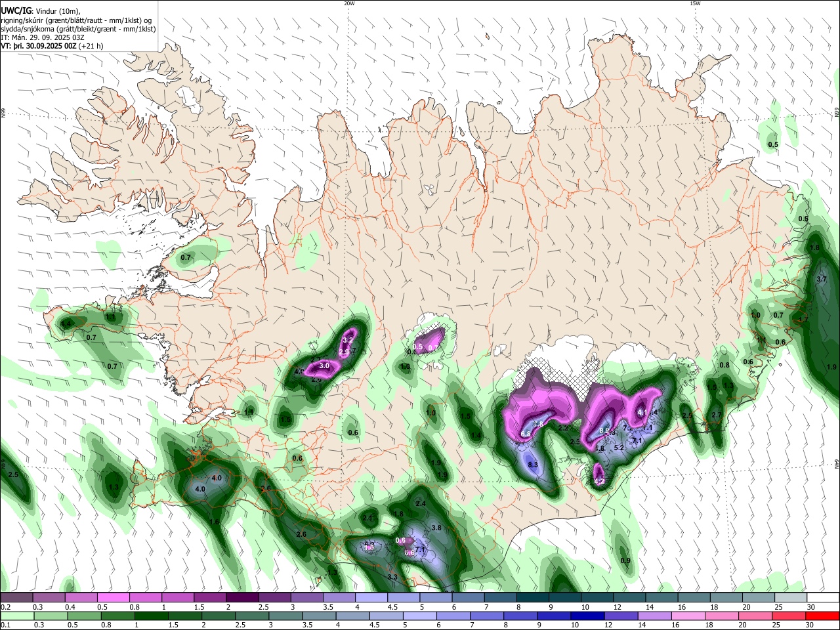Select the '3.2' value in the pink snow area

(348, 341)
